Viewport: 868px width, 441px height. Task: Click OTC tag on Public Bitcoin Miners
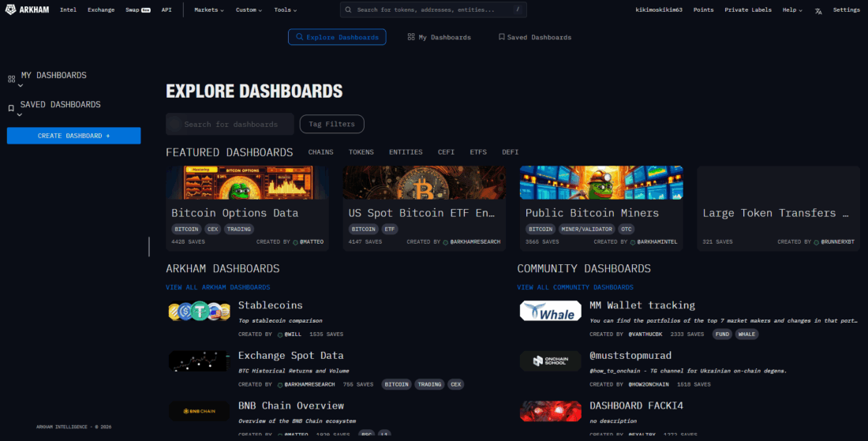pyautogui.click(x=626, y=229)
